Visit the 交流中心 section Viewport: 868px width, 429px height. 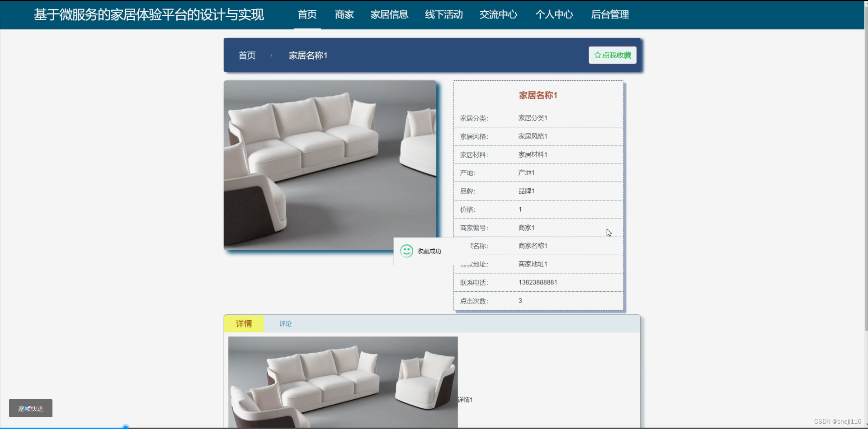[x=498, y=14]
